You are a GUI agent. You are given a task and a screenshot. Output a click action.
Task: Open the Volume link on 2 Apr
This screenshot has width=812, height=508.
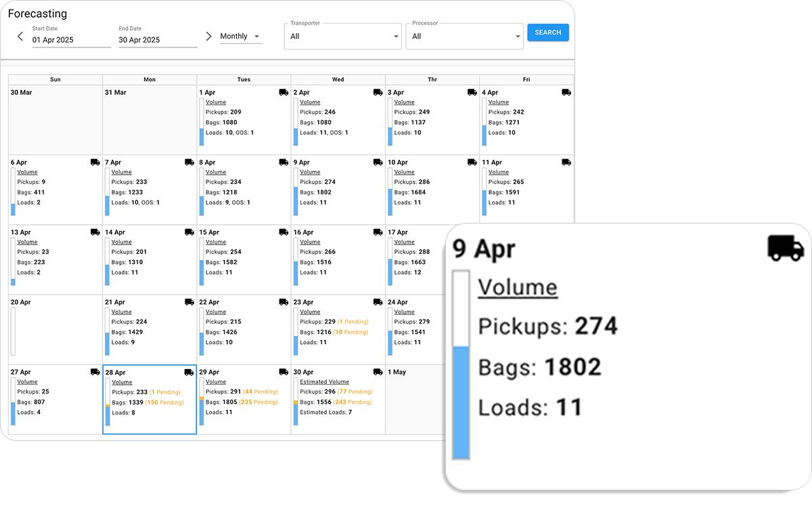(310, 102)
